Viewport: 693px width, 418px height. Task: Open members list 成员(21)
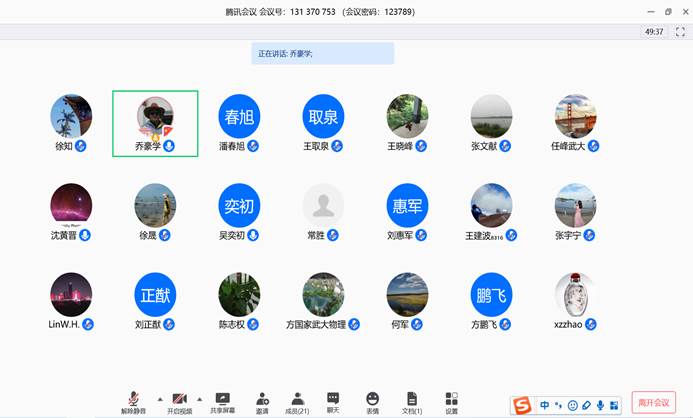click(x=297, y=401)
